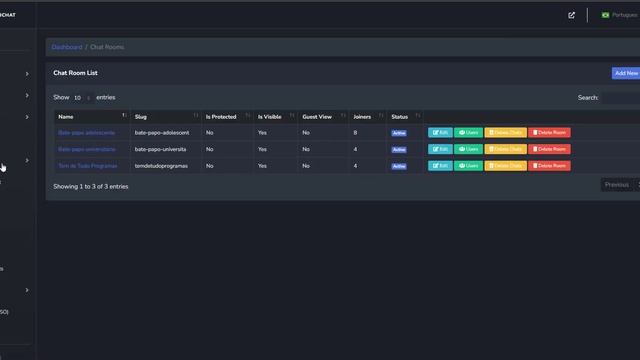Click the 'bate-papo-universita' slug cell
640x360 pixels.
click(160, 149)
